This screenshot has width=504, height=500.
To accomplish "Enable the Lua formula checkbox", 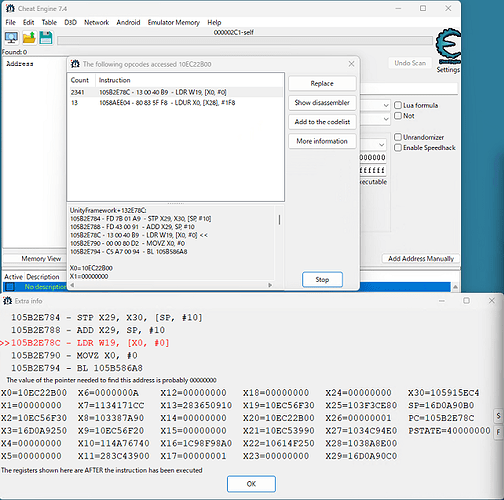I will point(398,105).
